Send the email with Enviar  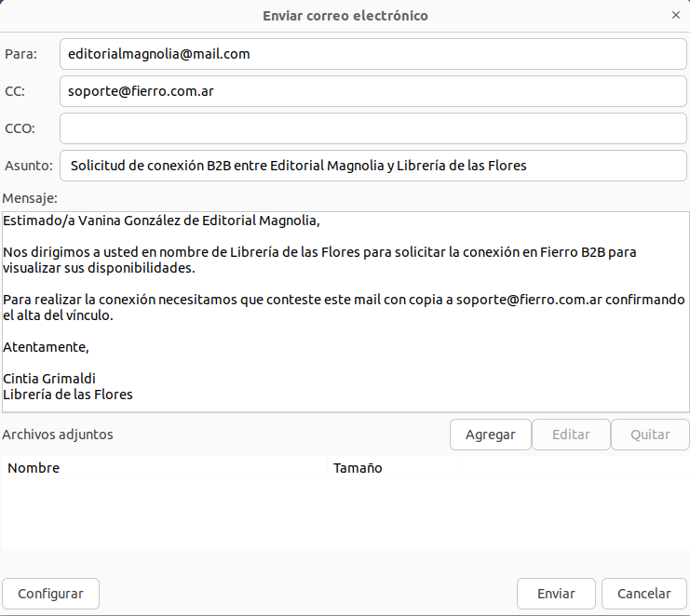pos(556,594)
